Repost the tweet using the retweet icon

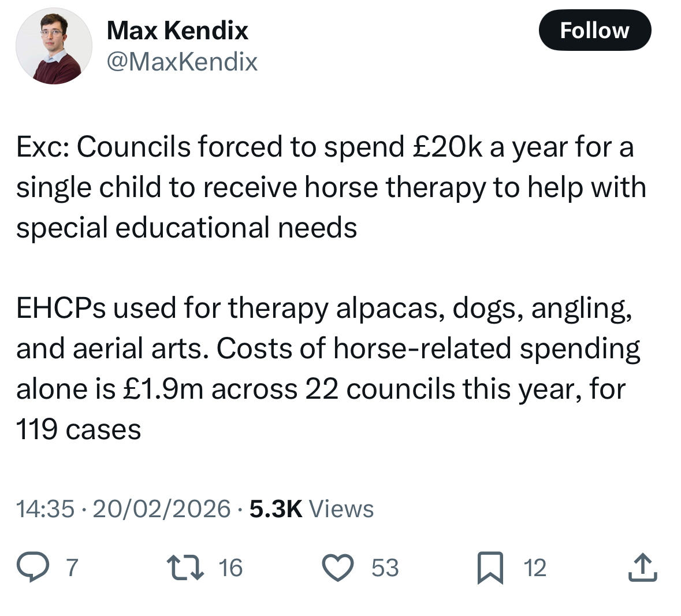click(184, 567)
